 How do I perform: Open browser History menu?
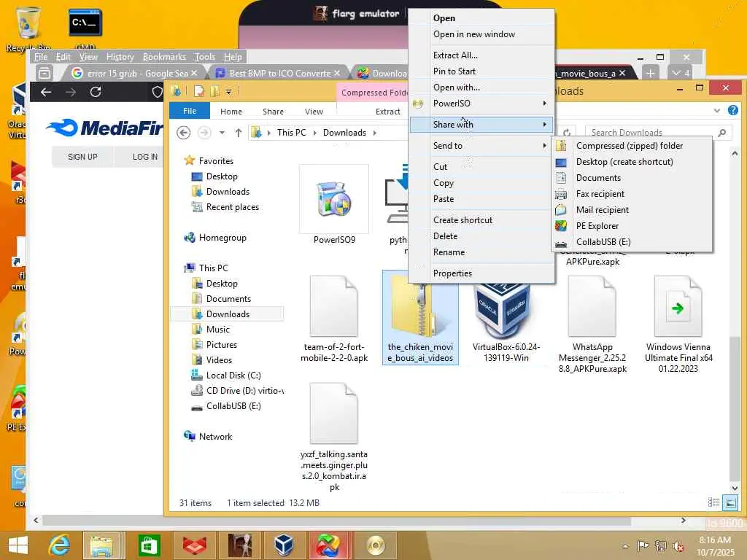pos(120,57)
